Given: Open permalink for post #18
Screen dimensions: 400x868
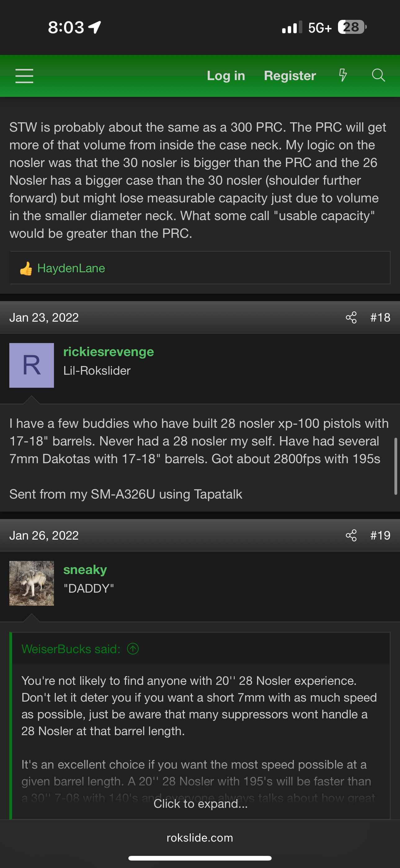Looking at the screenshot, I should click(380, 317).
